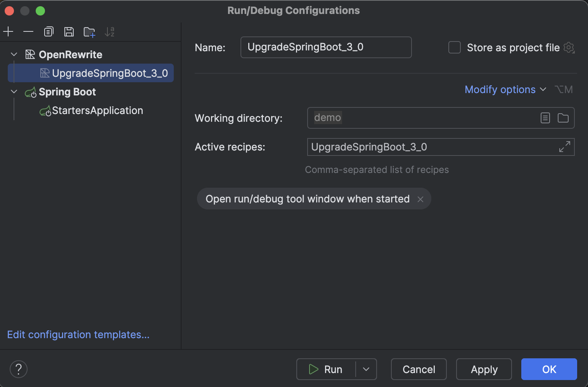Browse for a working directory folder
Image resolution: width=588 pixels, height=387 pixels.
click(x=563, y=118)
